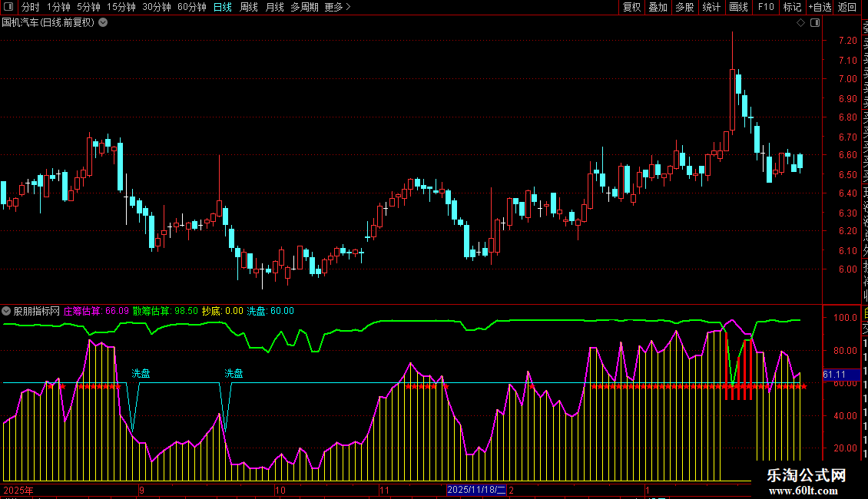Click the 2025/11/18 date marker on timeline

(477, 490)
